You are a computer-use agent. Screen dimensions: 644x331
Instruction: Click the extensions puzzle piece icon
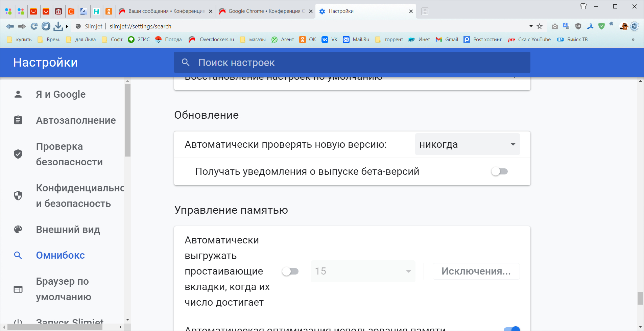point(611,24)
